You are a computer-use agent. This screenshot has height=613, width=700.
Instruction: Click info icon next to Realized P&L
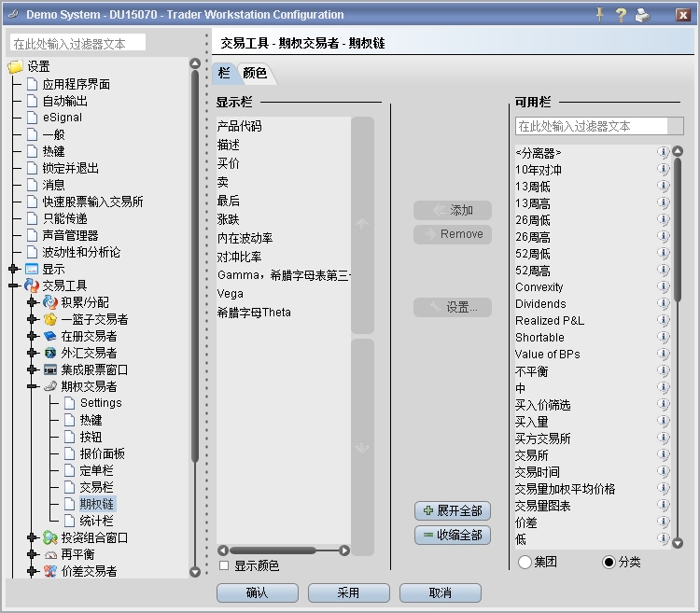click(664, 320)
